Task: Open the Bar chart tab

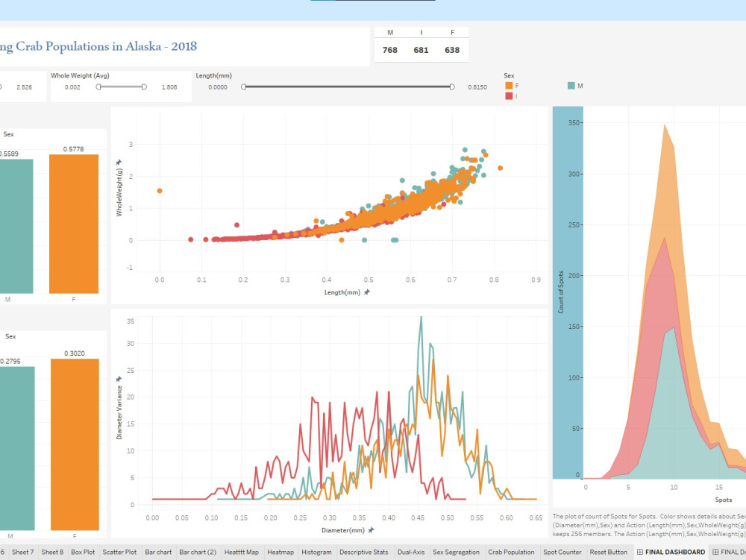Action: (158, 552)
